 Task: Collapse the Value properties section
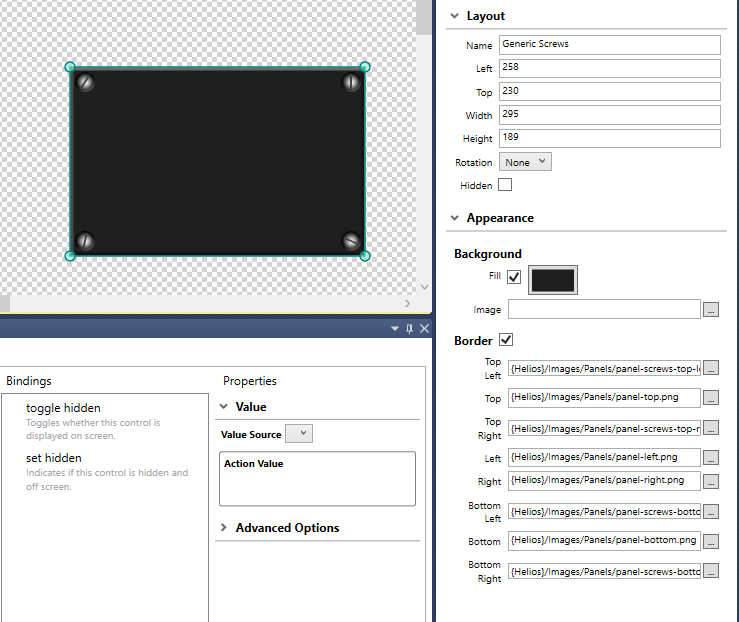tap(224, 406)
